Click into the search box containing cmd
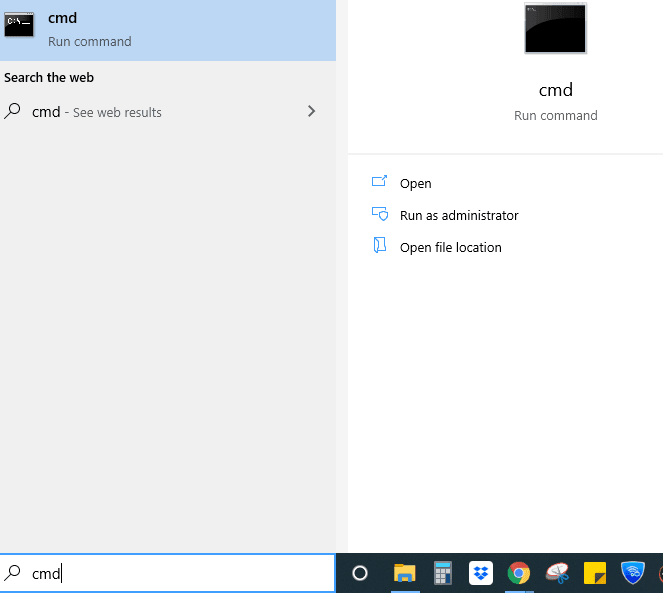The width and height of the screenshot is (663, 593). coord(168,573)
